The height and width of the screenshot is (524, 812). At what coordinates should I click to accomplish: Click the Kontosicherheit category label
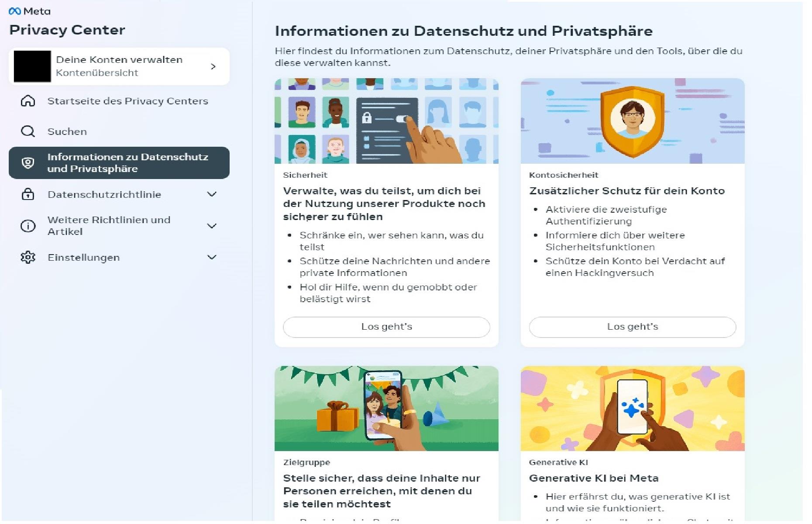point(564,175)
